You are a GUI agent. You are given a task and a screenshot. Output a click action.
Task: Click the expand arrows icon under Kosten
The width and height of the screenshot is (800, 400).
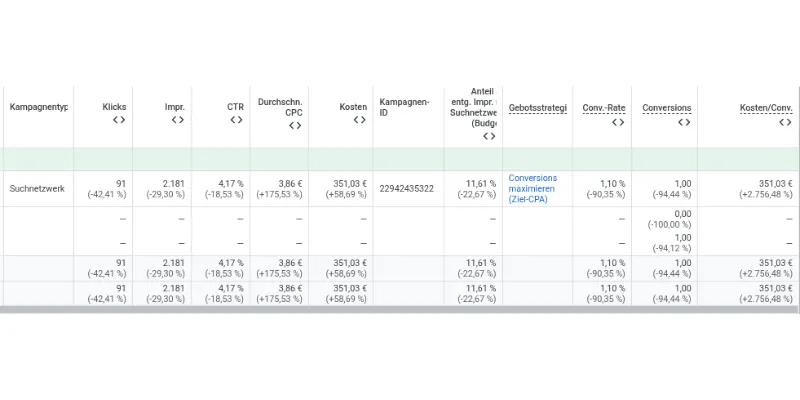tap(360, 120)
